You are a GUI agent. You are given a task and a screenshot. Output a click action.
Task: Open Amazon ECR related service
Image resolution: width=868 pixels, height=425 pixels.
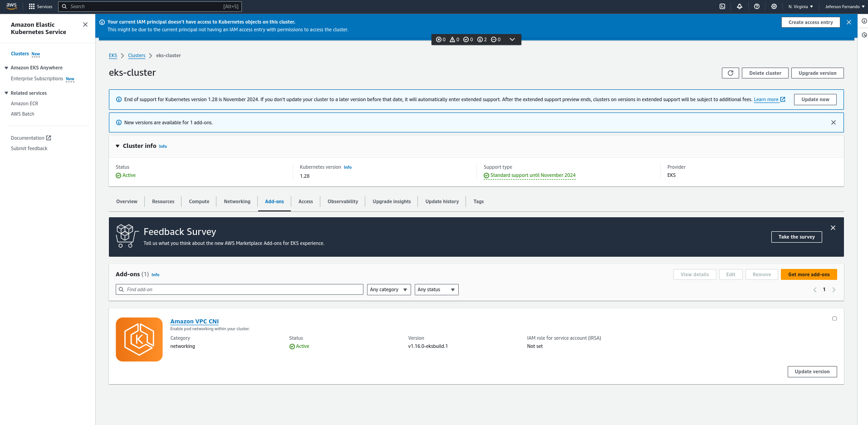point(25,103)
